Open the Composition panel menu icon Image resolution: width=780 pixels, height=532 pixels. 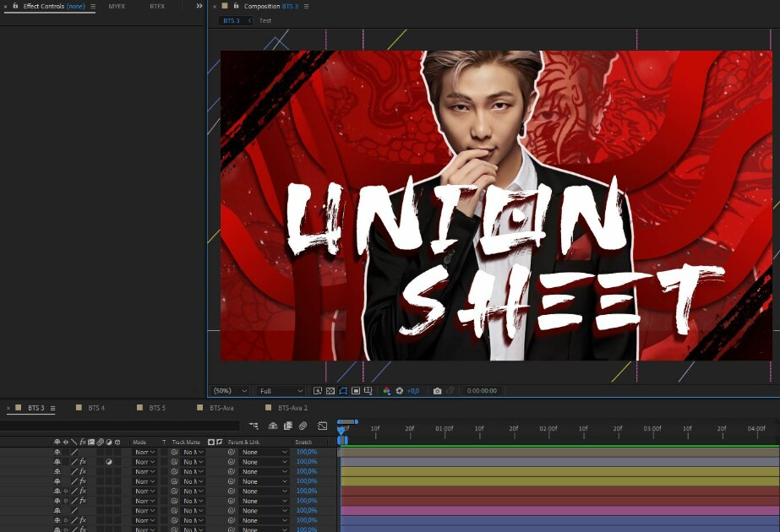pyautogui.click(x=307, y=7)
